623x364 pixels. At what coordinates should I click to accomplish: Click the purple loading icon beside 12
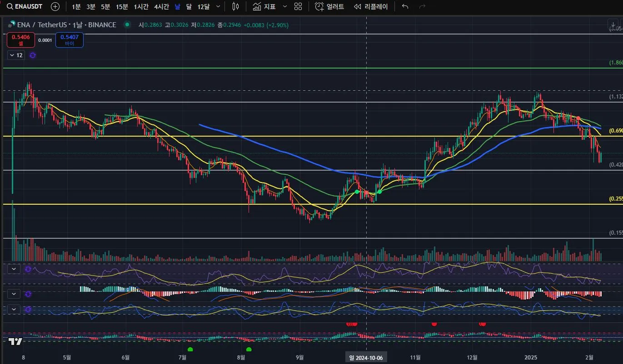point(33,55)
